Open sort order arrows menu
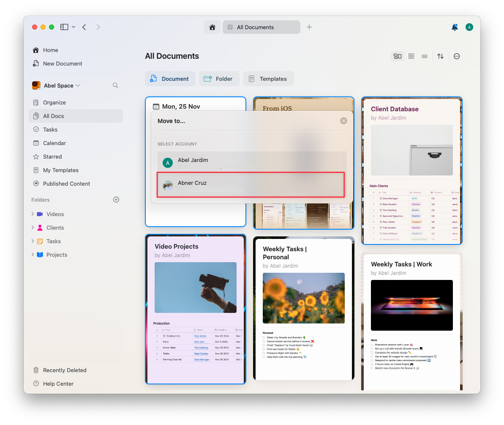 440,56
